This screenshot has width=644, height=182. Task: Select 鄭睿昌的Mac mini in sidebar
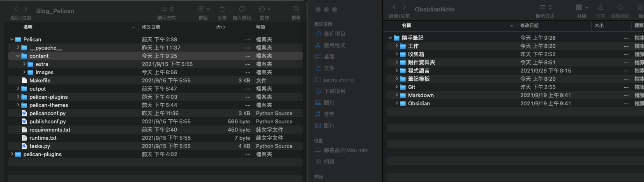342,150
